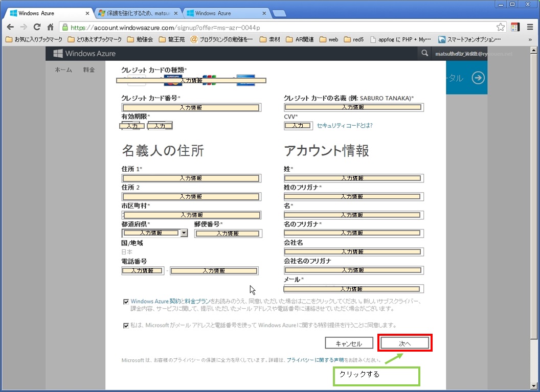The height and width of the screenshot is (392, 540).
Task: Select the American Express card type logo
Action: (x=245, y=80)
